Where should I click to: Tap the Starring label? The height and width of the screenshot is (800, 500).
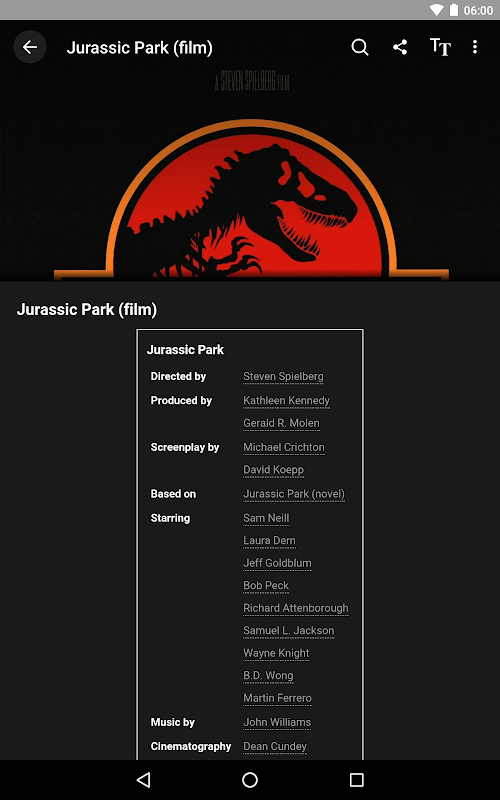(170, 518)
